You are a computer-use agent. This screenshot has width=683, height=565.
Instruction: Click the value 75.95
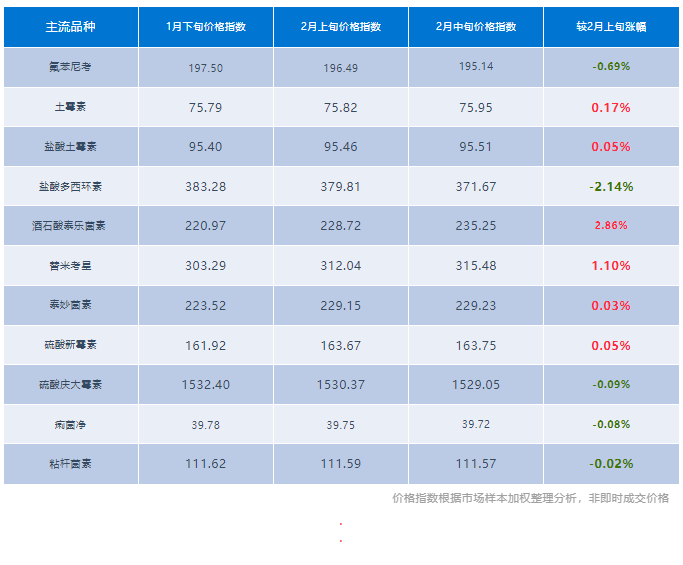[476, 108]
